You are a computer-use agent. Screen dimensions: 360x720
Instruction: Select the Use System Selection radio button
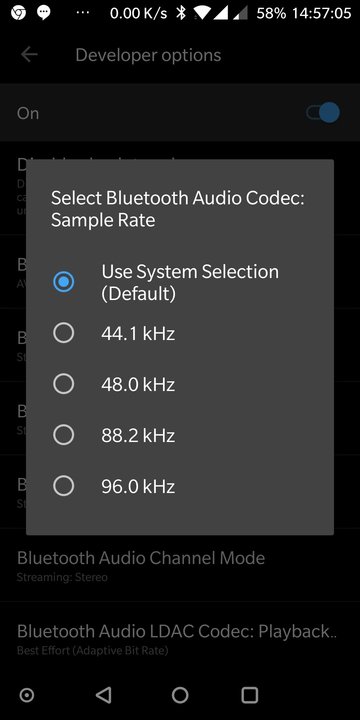(63, 282)
